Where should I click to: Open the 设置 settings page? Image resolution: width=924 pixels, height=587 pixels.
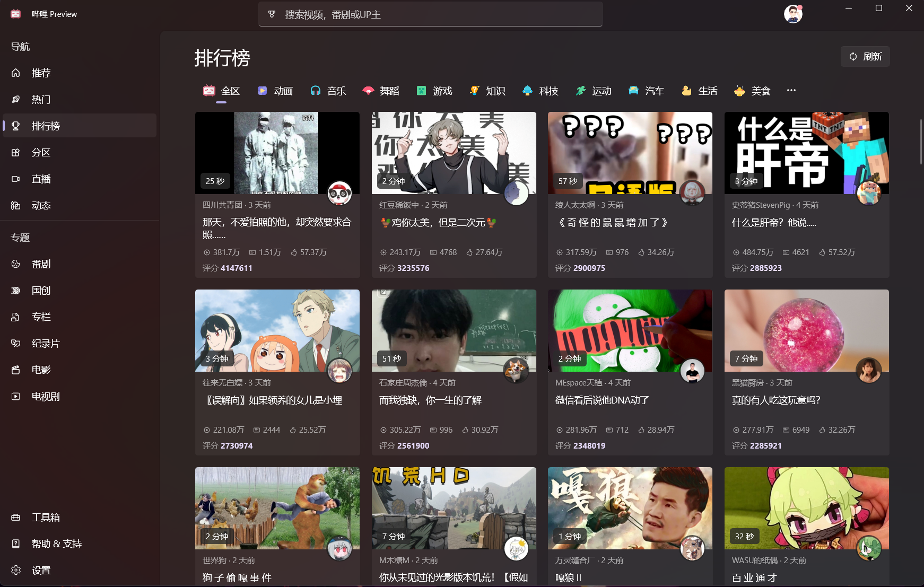tap(41, 570)
